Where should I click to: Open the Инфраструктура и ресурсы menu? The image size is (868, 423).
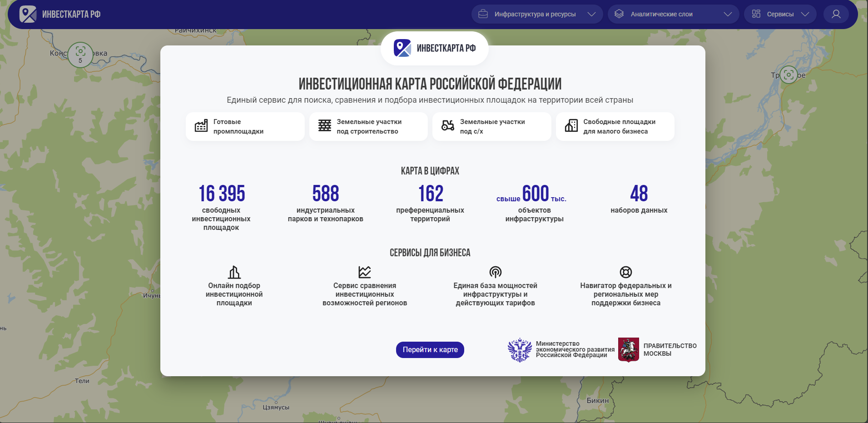click(537, 14)
